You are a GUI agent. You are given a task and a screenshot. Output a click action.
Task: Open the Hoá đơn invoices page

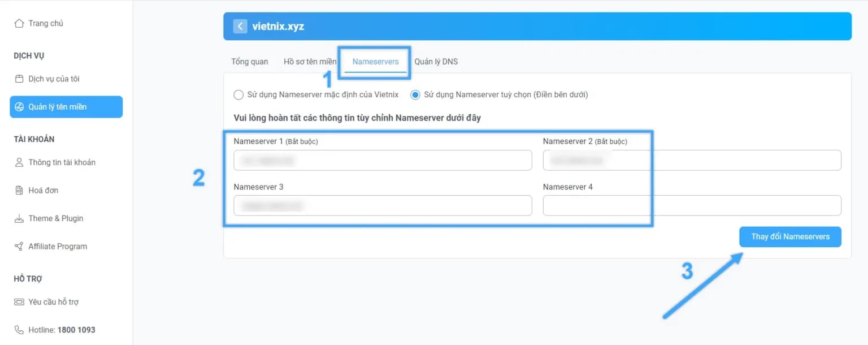pos(44,190)
